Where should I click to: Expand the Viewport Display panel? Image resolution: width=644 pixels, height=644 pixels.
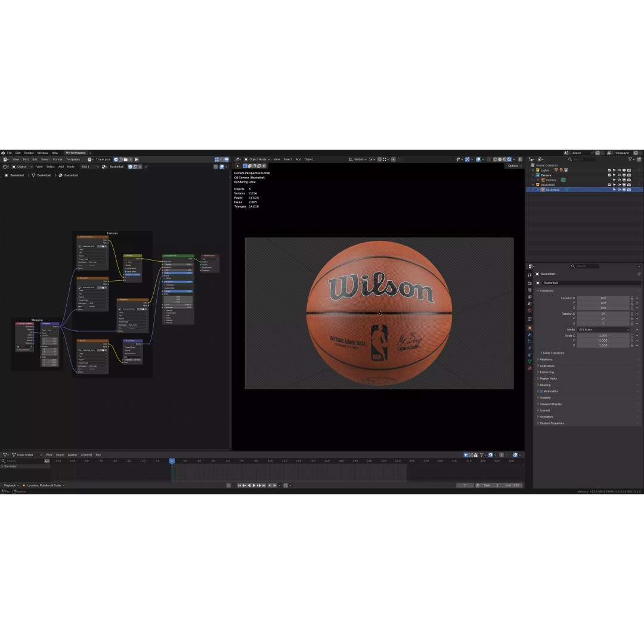(x=549, y=404)
